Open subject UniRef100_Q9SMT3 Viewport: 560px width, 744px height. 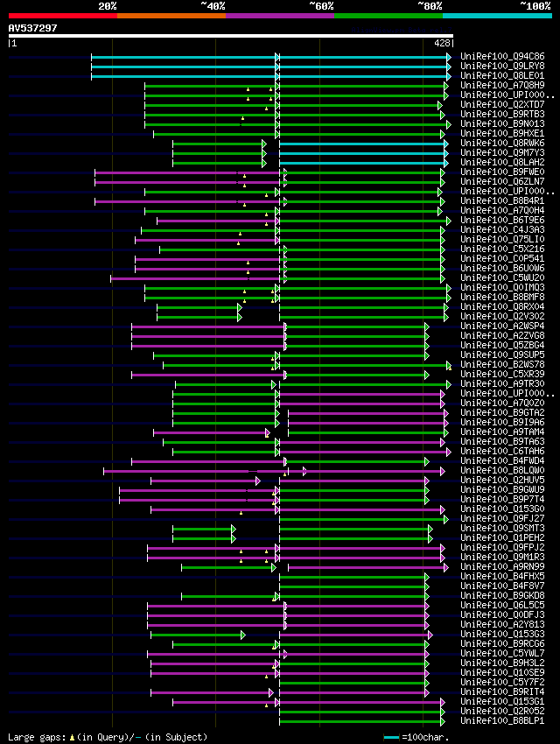pos(502,529)
